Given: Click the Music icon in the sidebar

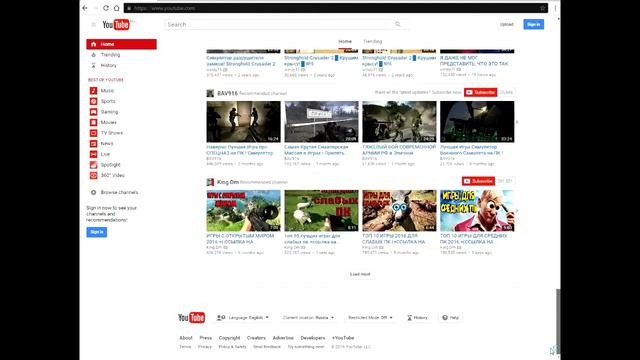Looking at the screenshot, I should 93,91.
